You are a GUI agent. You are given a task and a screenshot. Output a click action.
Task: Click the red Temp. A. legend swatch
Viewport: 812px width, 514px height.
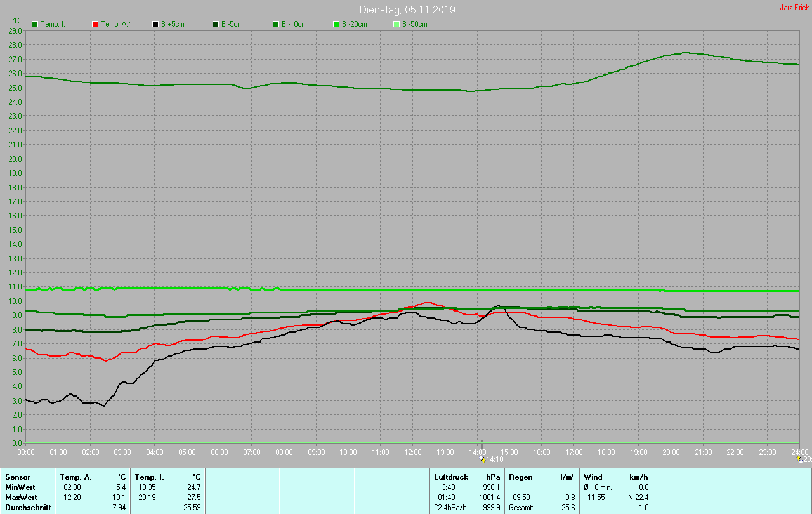(x=95, y=24)
